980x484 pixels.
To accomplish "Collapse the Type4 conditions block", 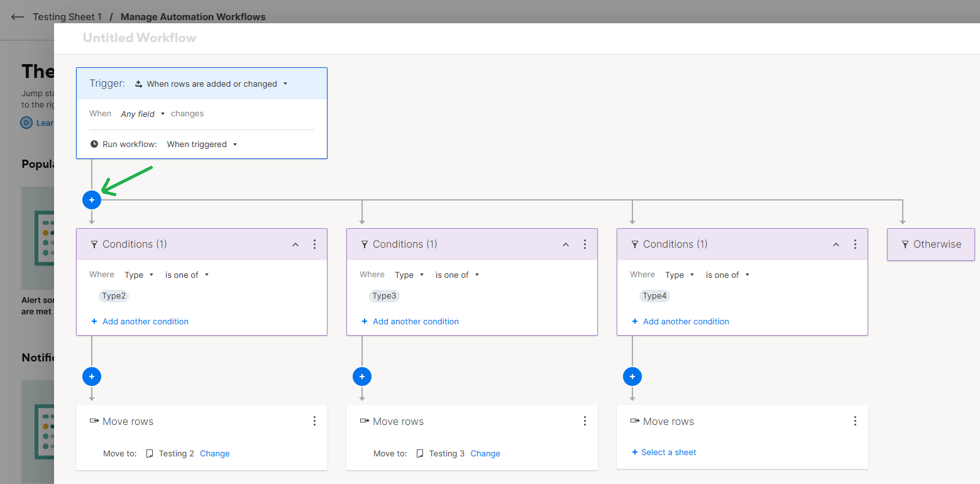I will click(x=836, y=245).
